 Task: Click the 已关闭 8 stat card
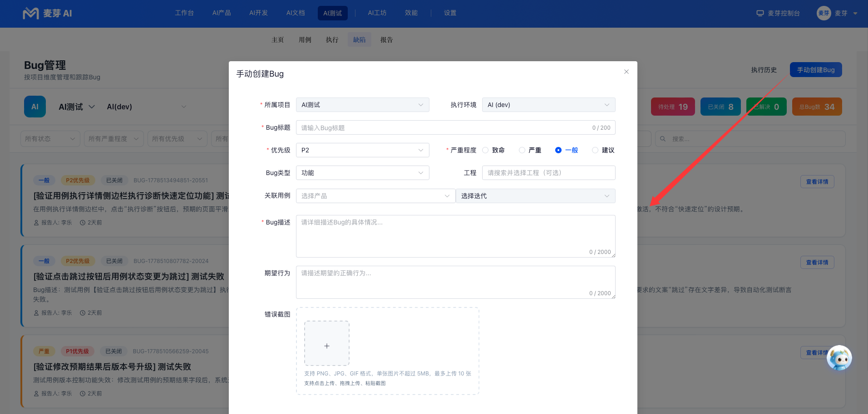[721, 107]
